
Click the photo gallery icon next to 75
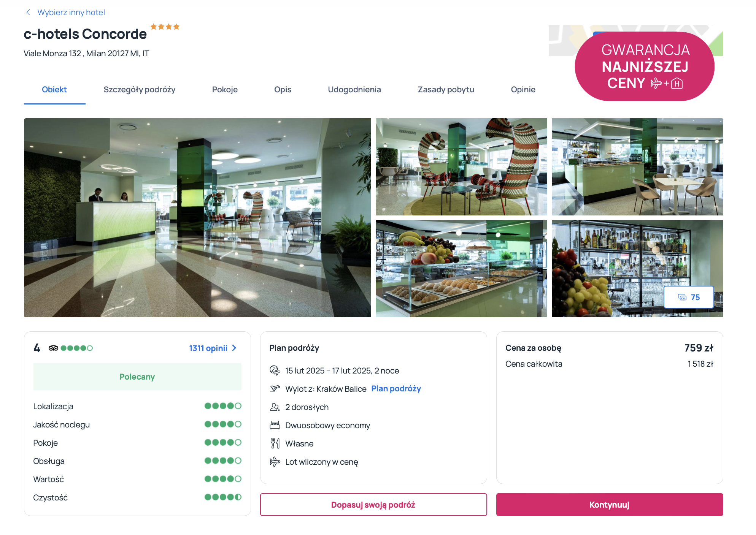682,297
